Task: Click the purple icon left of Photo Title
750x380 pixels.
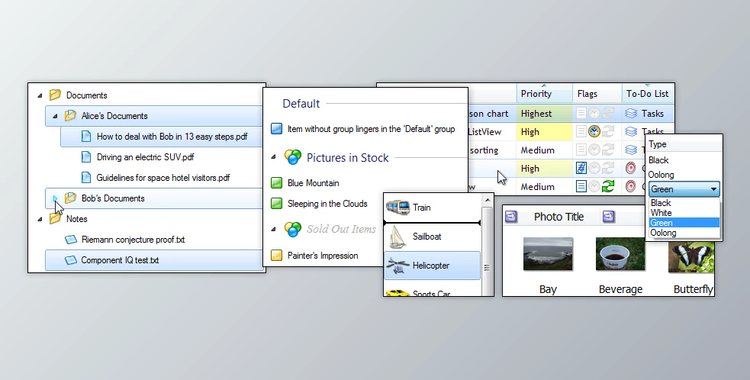Action: click(511, 217)
